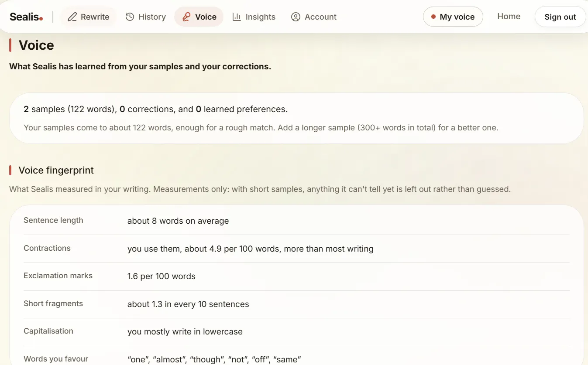Viewport: 588px width, 365px height.
Task: Click the Exclamation marks row label
Action: tap(58, 276)
